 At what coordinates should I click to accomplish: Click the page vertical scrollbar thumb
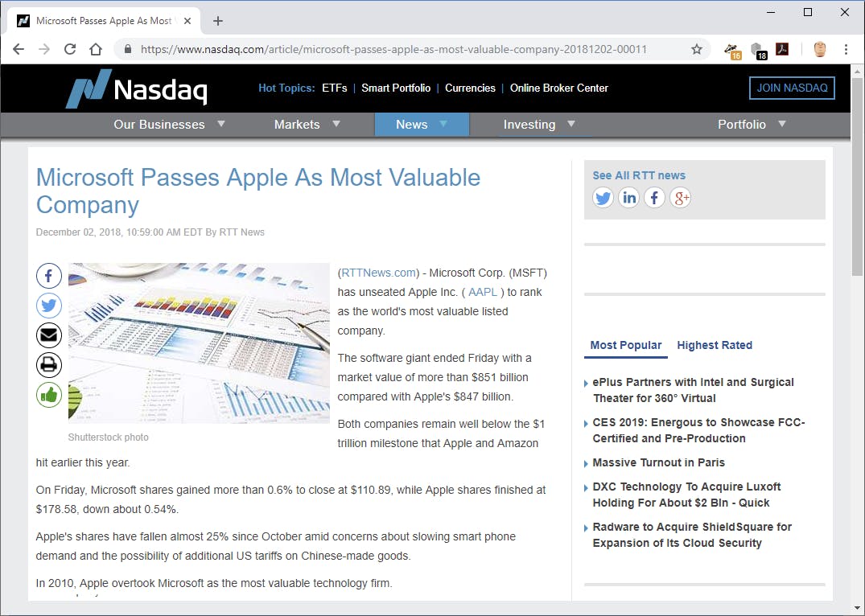point(857,176)
